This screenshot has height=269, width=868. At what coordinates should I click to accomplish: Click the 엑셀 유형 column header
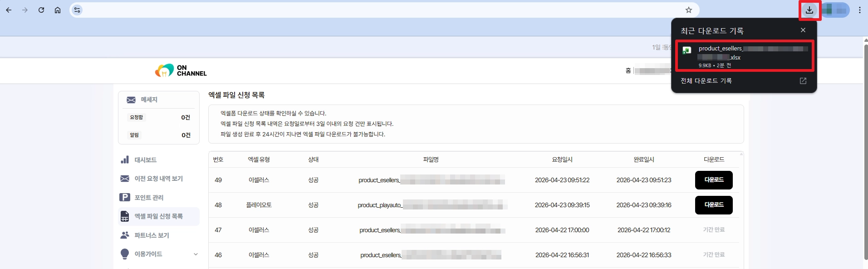(259, 159)
